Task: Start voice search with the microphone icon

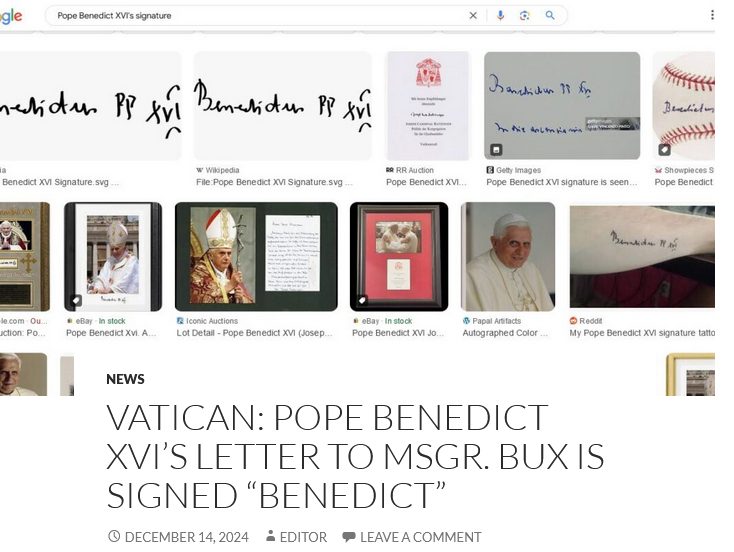Action: (x=500, y=15)
